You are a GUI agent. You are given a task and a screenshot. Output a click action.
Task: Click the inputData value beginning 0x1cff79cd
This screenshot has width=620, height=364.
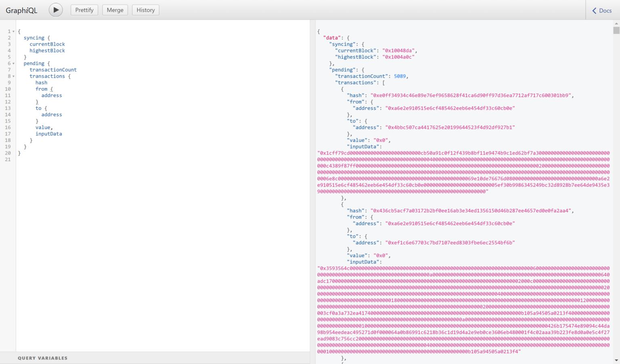(463, 172)
